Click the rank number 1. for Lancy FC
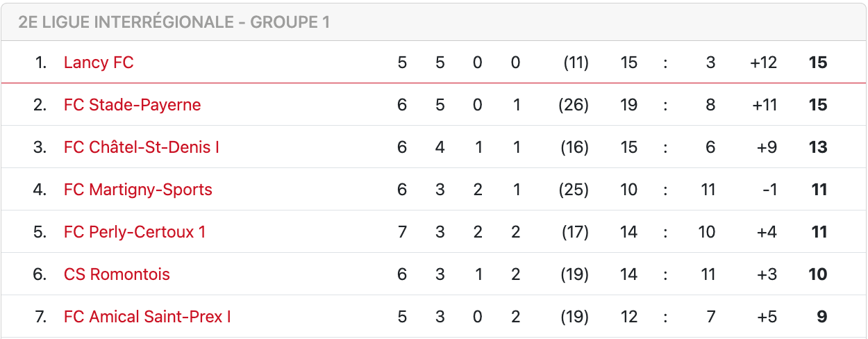868x339 pixels. pos(41,63)
